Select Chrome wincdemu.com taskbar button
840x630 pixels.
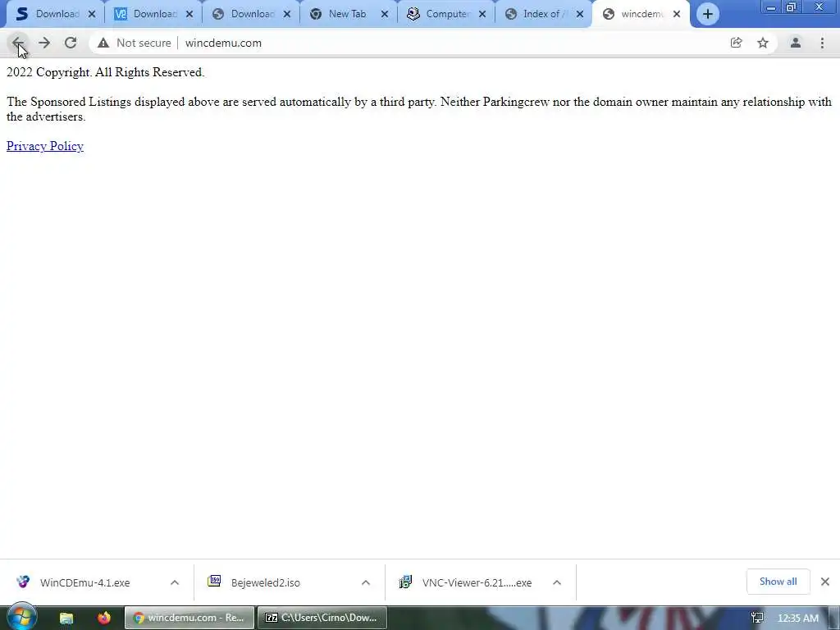[189, 618]
